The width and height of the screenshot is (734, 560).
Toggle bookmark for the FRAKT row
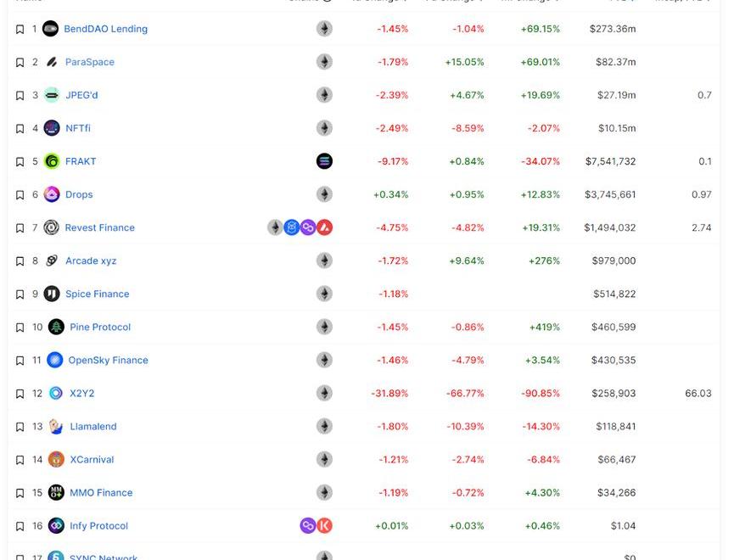tap(20, 161)
